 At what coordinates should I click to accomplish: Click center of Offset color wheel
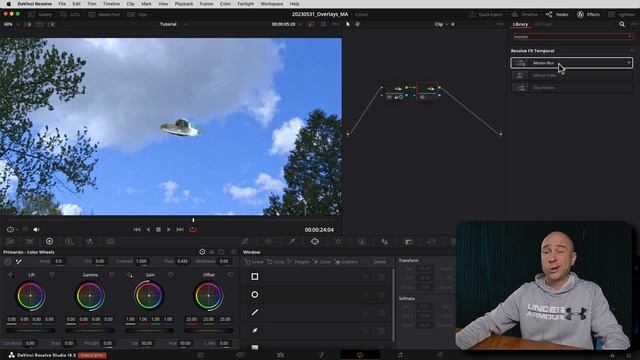(209, 296)
